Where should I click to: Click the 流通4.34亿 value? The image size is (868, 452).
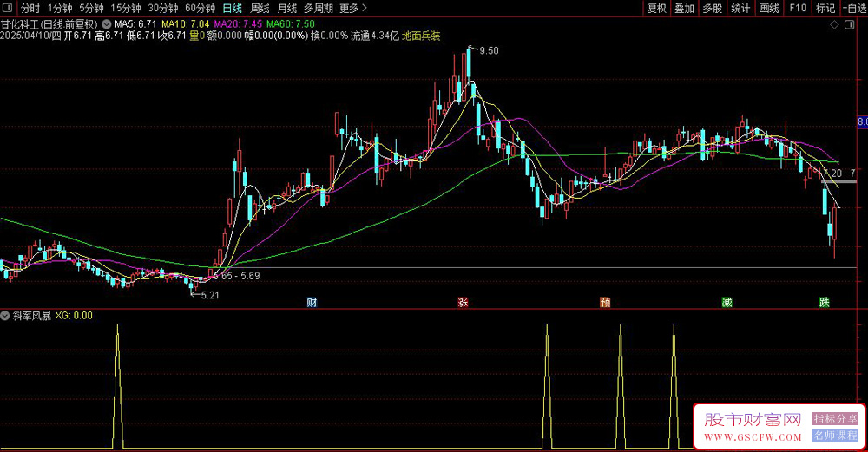coord(375,36)
